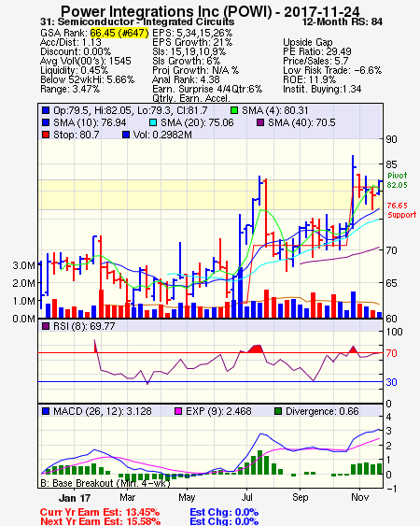Click Low Risk Trade: -6.6% text
Image resolution: width=420 pixels, height=526 pixels.
(x=332, y=70)
